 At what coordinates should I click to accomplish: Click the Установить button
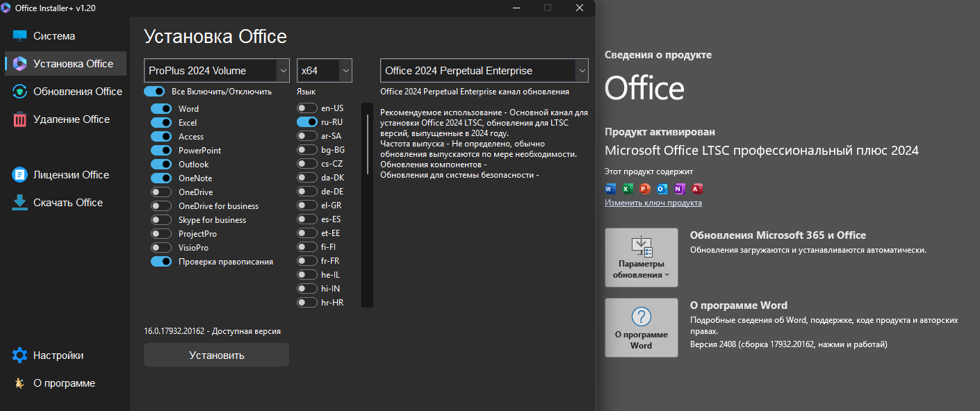pos(216,355)
